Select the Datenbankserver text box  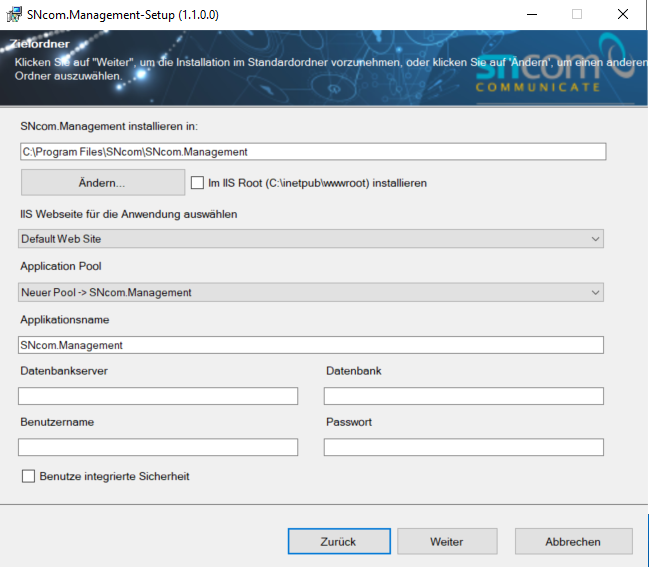coord(158,397)
